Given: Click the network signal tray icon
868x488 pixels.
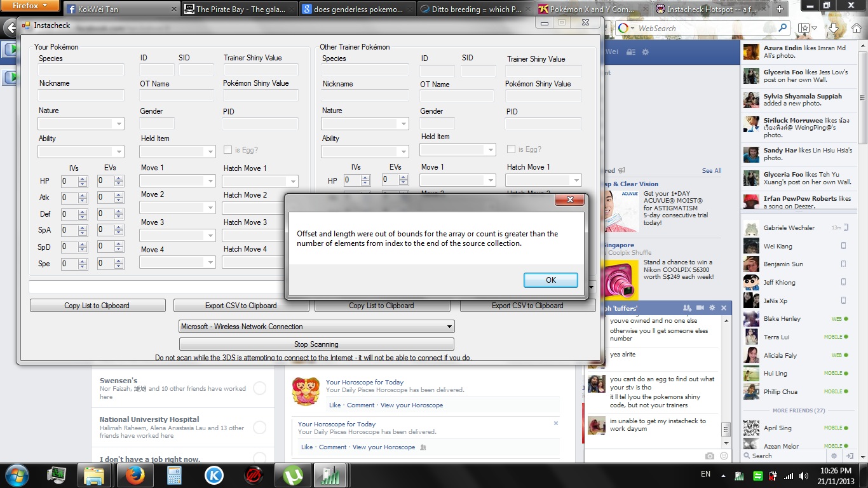Looking at the screenshot, I should (788, 475).
